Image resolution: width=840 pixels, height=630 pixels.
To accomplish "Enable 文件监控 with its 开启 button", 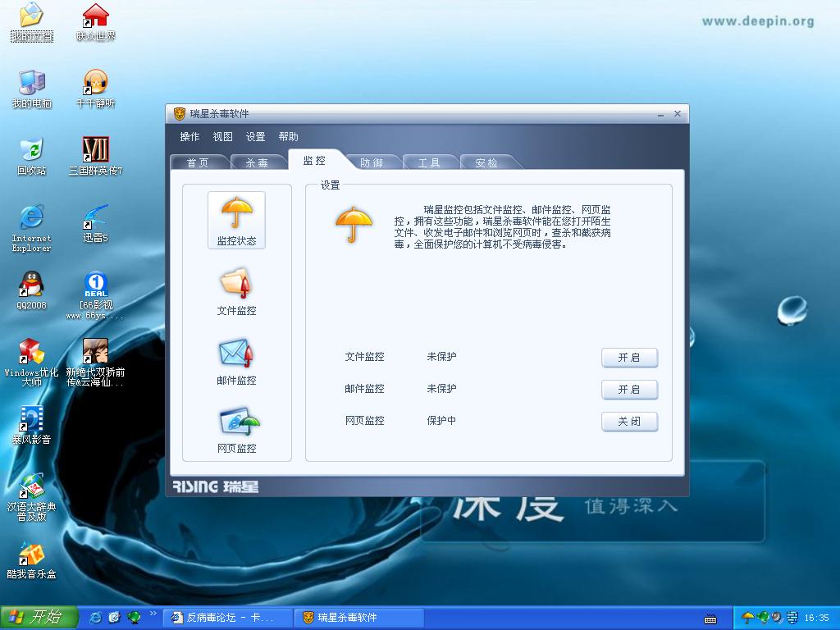I will pyautogui.click(x=629, y=358).
